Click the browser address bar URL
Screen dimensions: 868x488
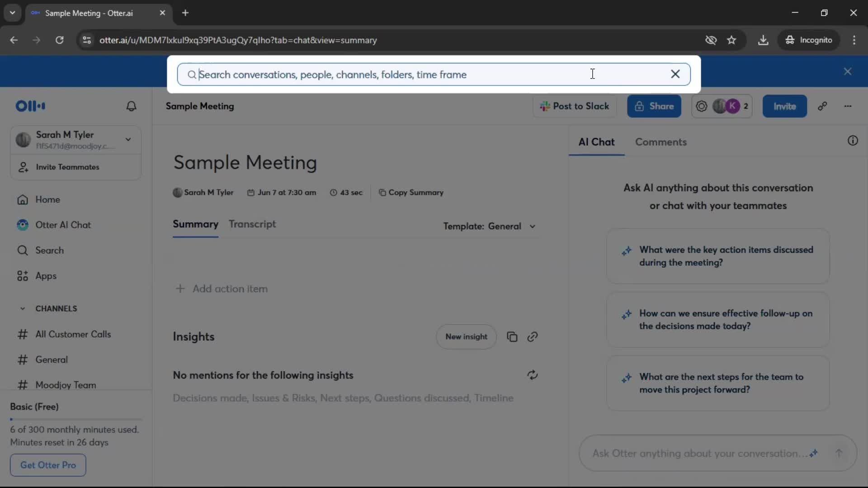pos(238,40)
